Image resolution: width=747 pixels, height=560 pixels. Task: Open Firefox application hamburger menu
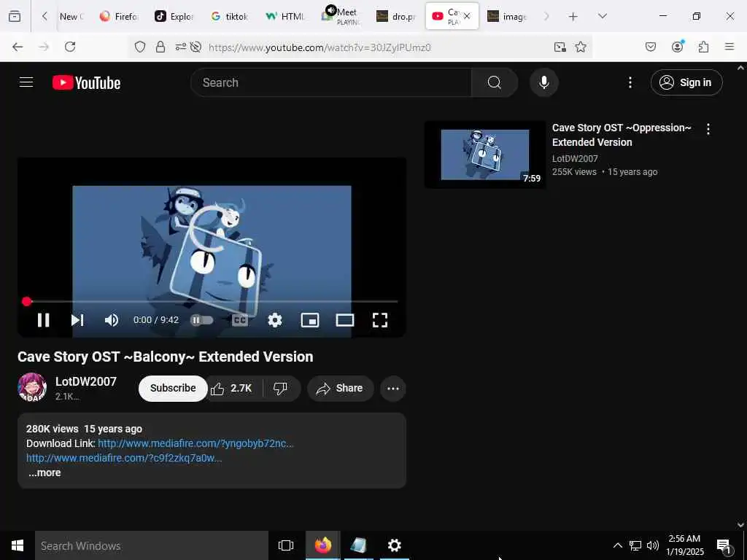click(729, 47)
